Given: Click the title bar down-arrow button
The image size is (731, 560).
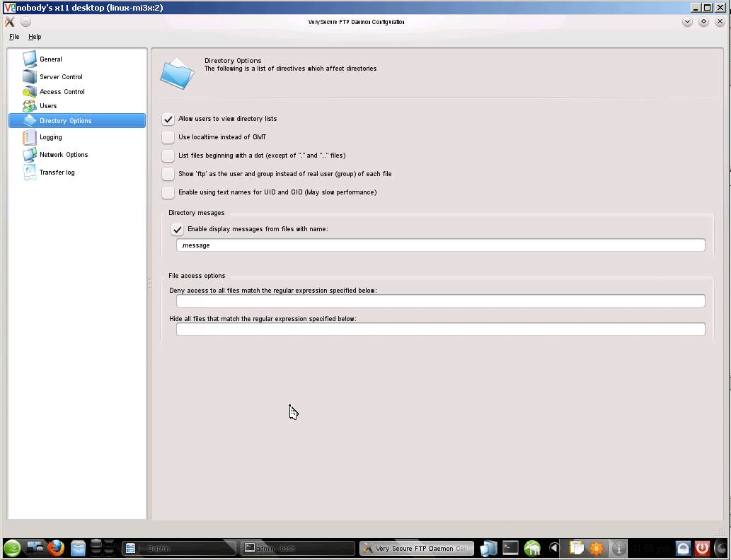Looking at the screenshot, I should pyautogui.click(x=687, y=21).
